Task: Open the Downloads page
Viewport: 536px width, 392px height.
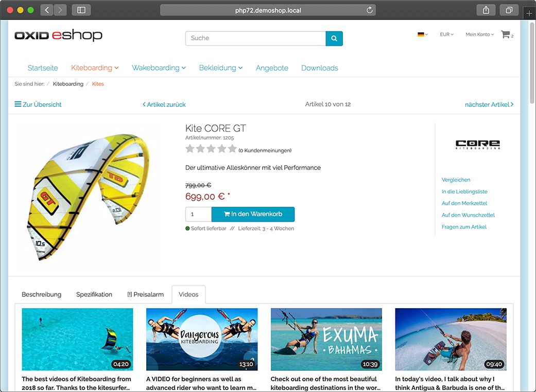Action: [320, 68]
